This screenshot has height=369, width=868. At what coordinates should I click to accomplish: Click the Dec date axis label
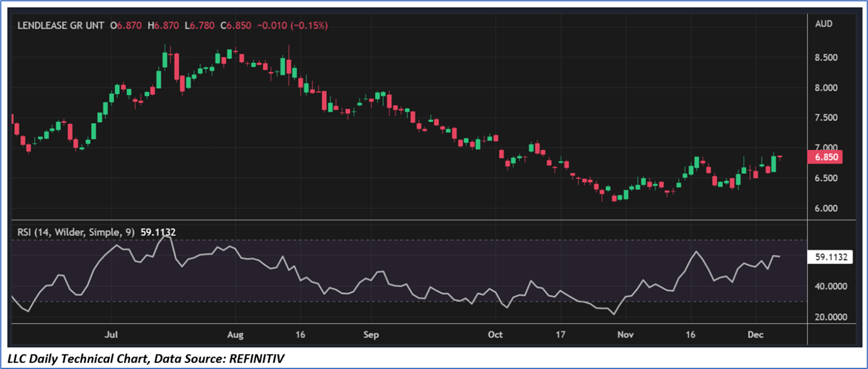coord(756,334)
